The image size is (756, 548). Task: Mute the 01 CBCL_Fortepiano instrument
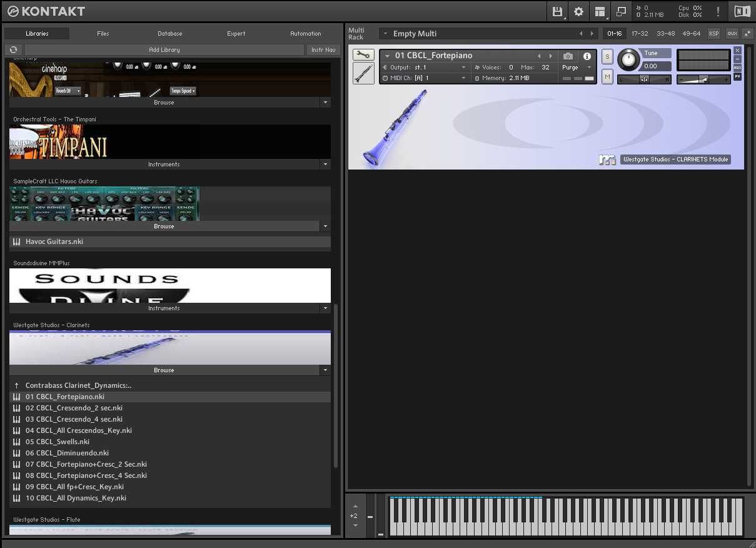pos(607,76)
